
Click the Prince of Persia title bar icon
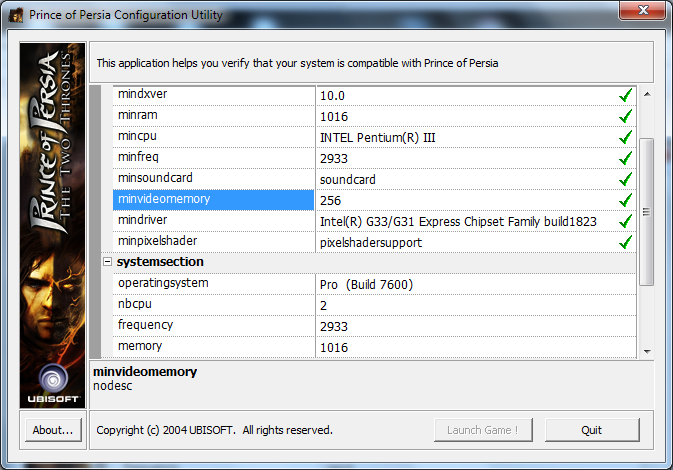coord(16,15)
